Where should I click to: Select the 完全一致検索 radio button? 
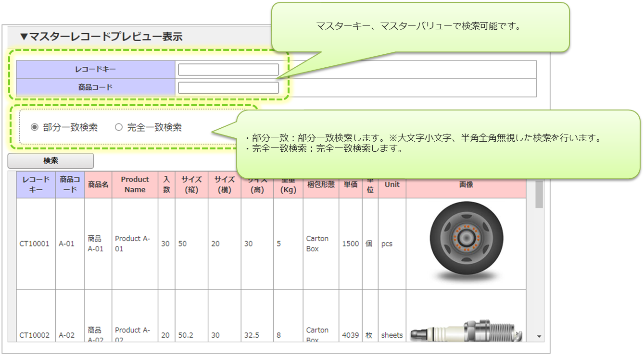(x=119, y=127)
